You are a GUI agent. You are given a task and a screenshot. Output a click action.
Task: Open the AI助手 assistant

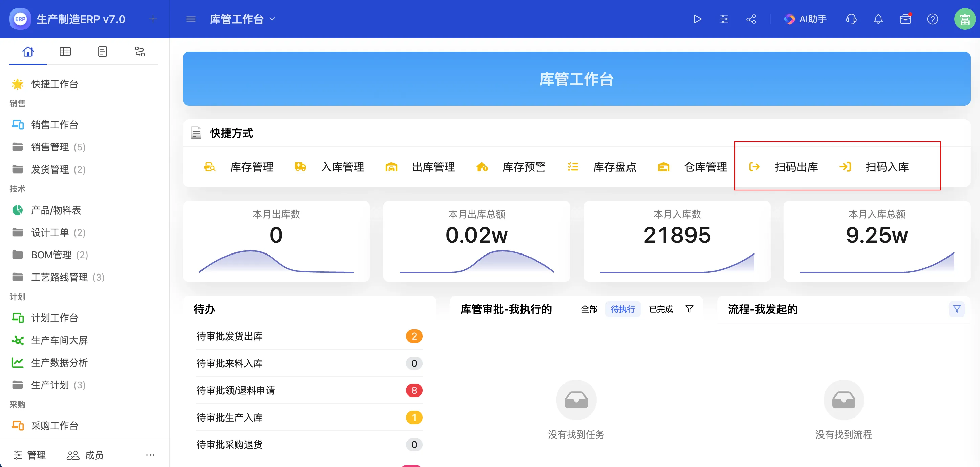(805, 19)
